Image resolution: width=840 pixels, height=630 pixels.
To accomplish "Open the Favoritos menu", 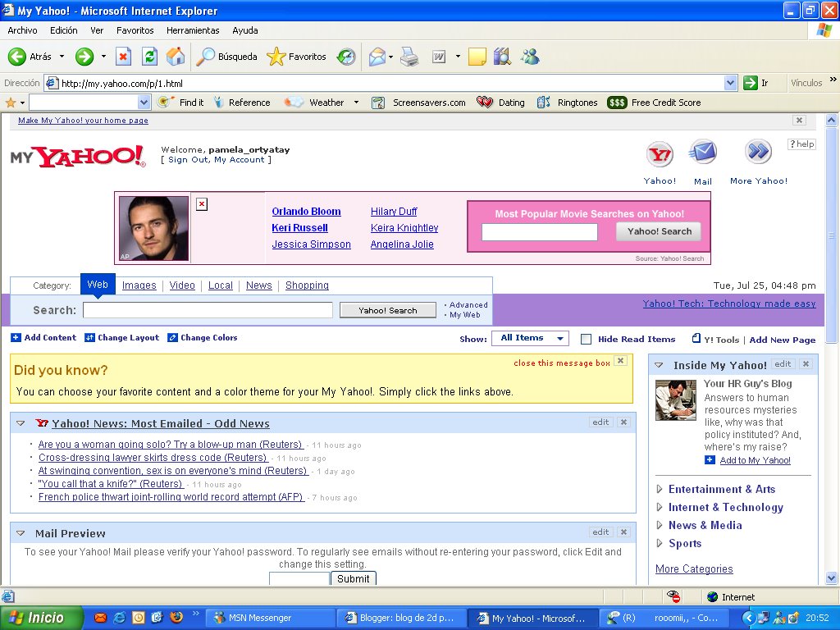I will tap(135, 30).
